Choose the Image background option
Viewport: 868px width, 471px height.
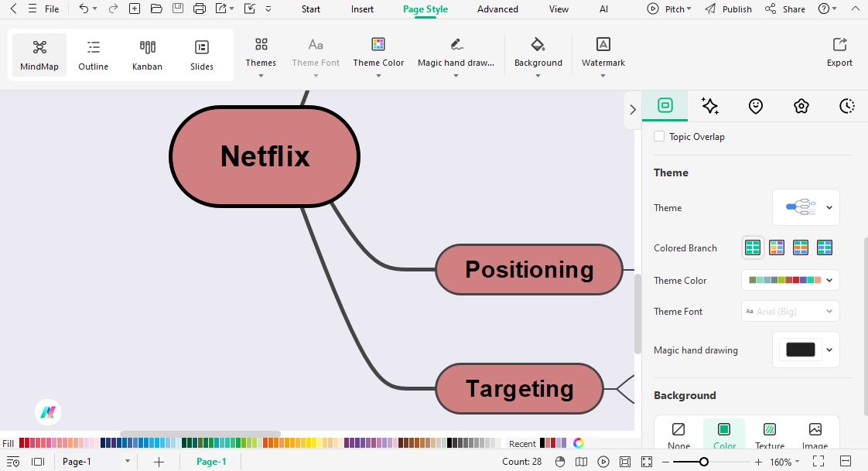click(x=815, y=435)
